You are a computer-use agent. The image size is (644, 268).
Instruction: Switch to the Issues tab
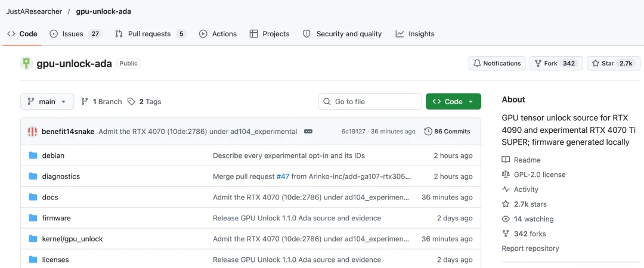click(76, 34)
